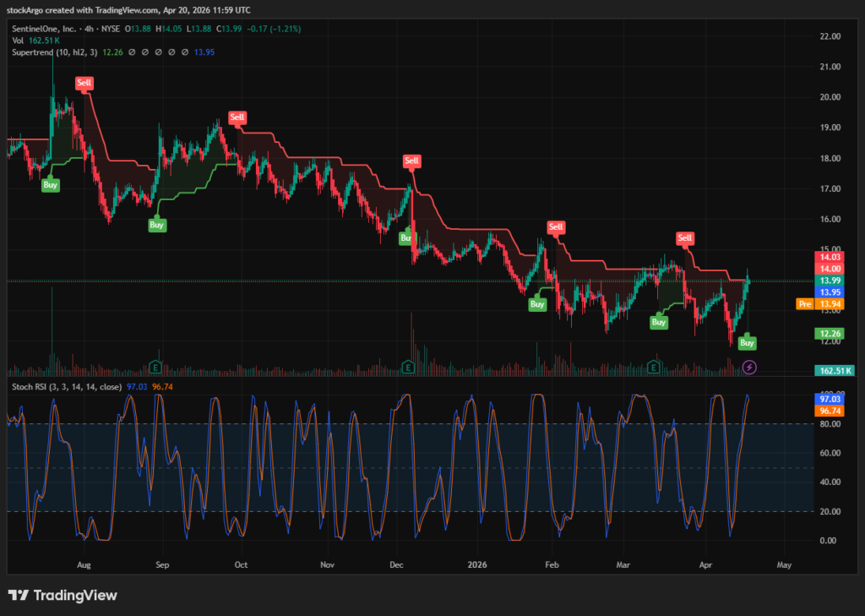Screen dimensions: 865x616
Task: Click the 0.00 level on the Stoch RSI scale
Action: click(828, 541)
